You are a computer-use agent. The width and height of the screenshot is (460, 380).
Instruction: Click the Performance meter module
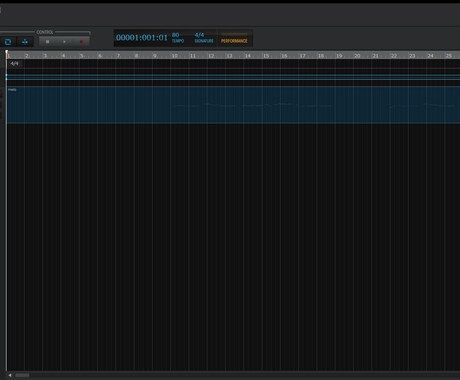[234, 38]
